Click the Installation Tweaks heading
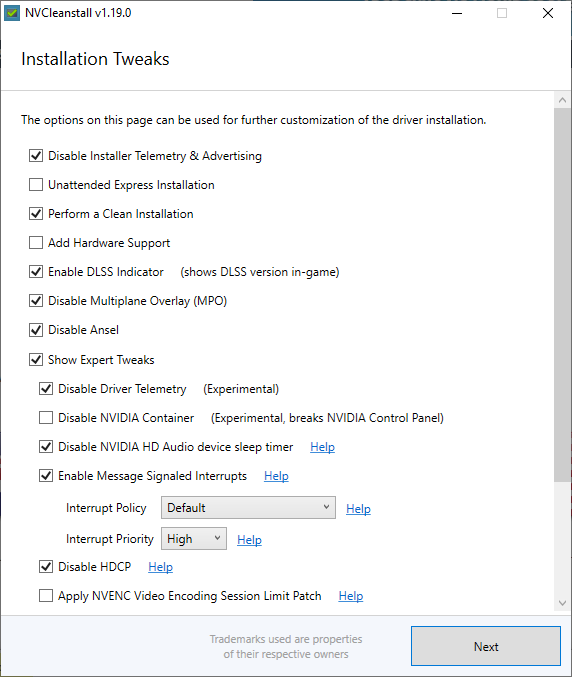572x677 pixels. coord(95,59)
